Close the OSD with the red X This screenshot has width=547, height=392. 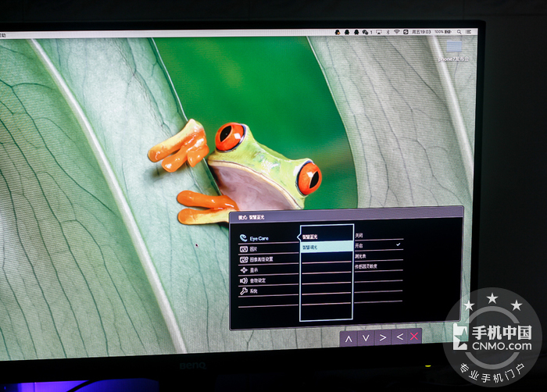[x=414, y=337]
